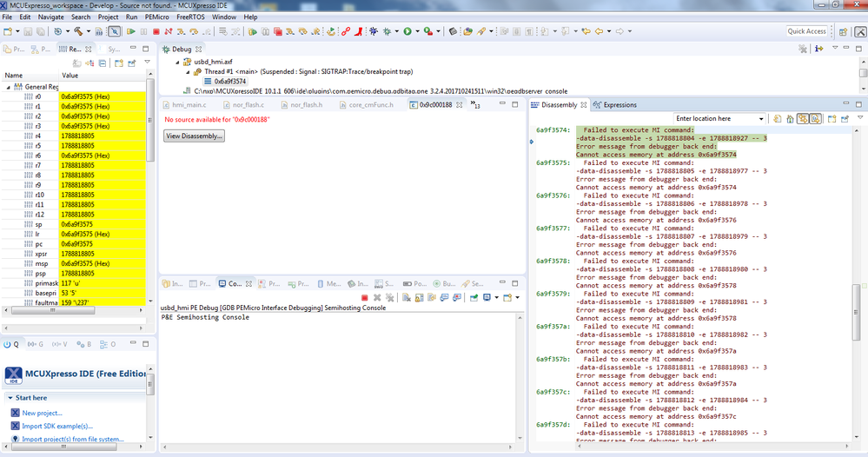
Task: Collapse the Thread #1 main node
Action: [188, 72]
